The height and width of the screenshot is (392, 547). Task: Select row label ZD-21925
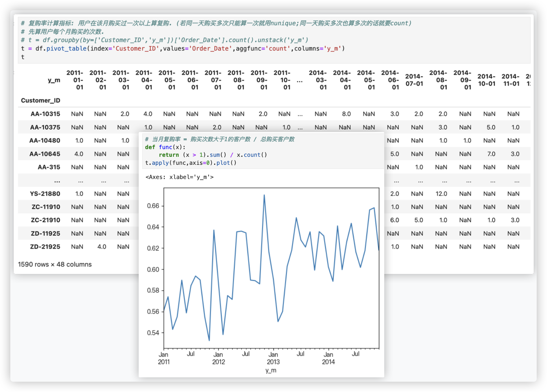pyautogui.click(x=45, y=247)
